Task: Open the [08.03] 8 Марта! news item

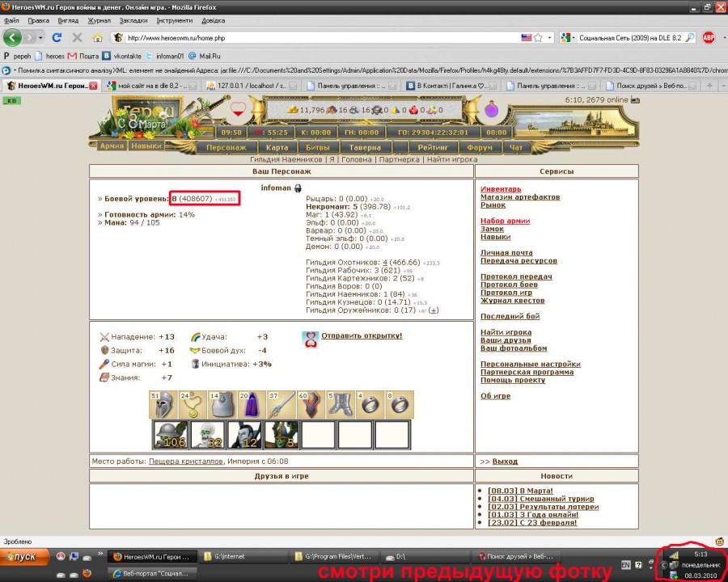Action: tap(520, 491)
